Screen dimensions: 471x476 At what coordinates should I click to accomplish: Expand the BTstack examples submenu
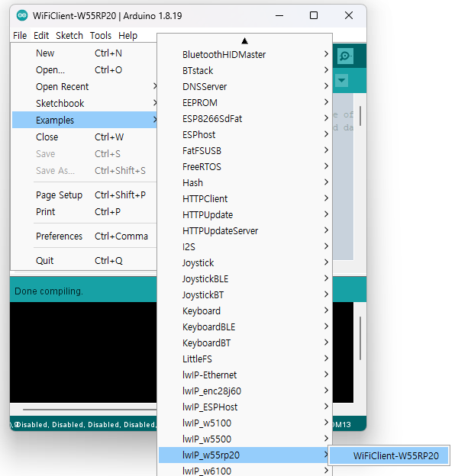245,70
